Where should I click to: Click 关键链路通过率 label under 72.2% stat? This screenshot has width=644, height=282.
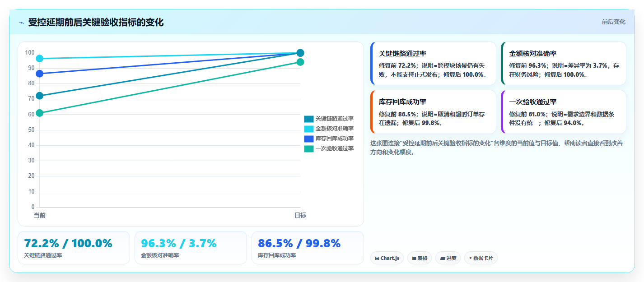point(43,255)
